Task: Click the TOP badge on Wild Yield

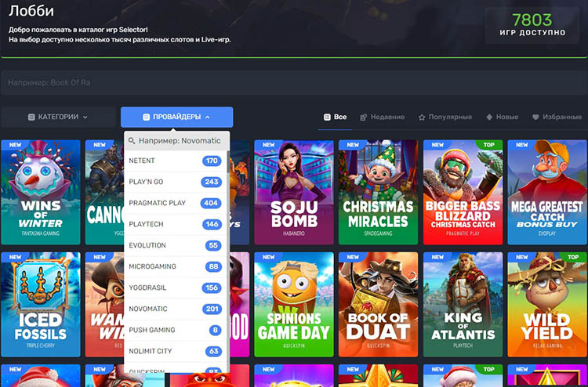Action: [573, 257]
